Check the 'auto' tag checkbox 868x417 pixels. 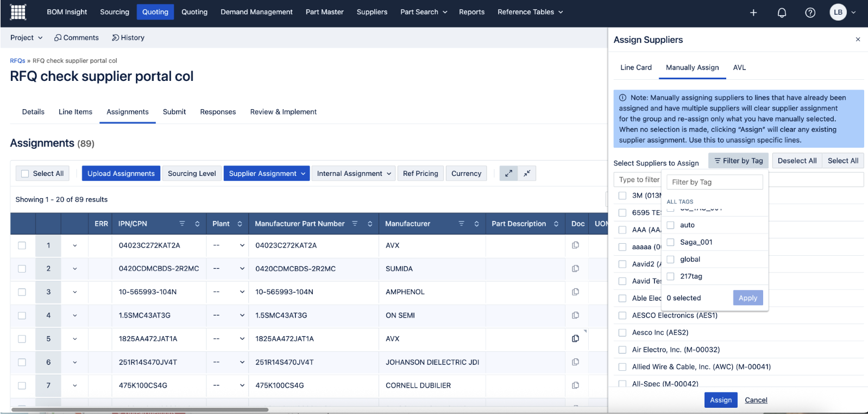(670, 225)
